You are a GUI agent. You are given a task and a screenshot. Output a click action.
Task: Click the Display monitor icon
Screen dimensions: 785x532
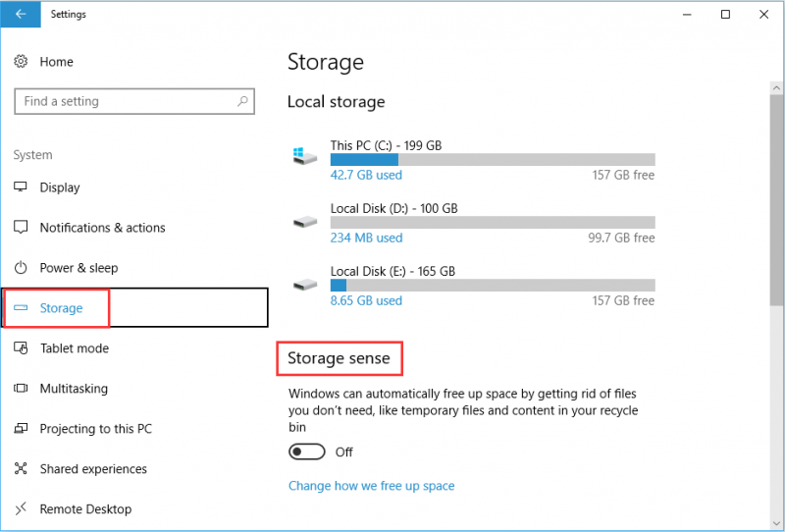coord(21,186)
